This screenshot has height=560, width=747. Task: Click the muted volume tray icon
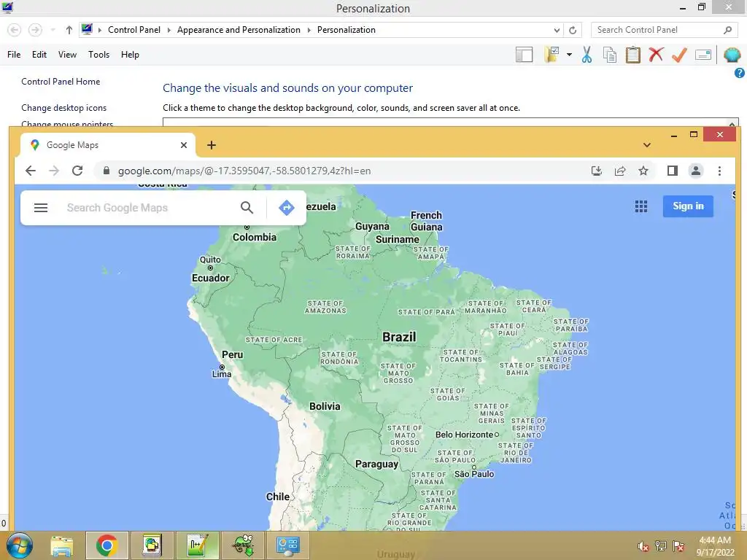tap(643, 546)
